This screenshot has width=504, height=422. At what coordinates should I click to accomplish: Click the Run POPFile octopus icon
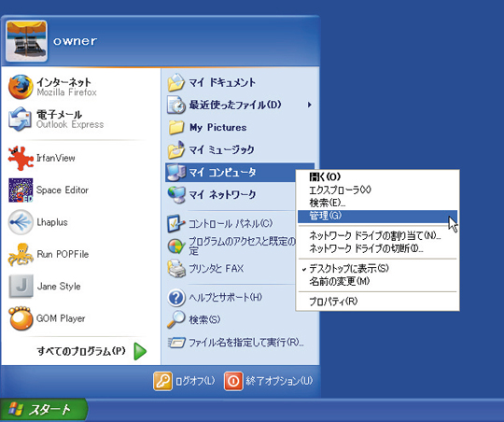pos(21,255)
